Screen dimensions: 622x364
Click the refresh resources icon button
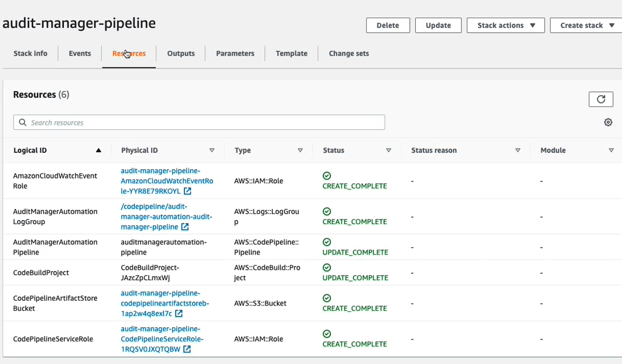coord(600,99)
